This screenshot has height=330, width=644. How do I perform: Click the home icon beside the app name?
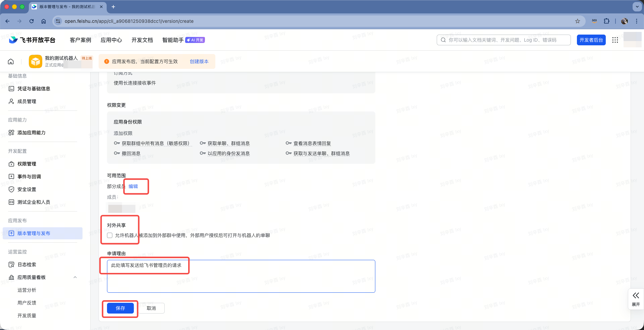click(x=11, y=61)
